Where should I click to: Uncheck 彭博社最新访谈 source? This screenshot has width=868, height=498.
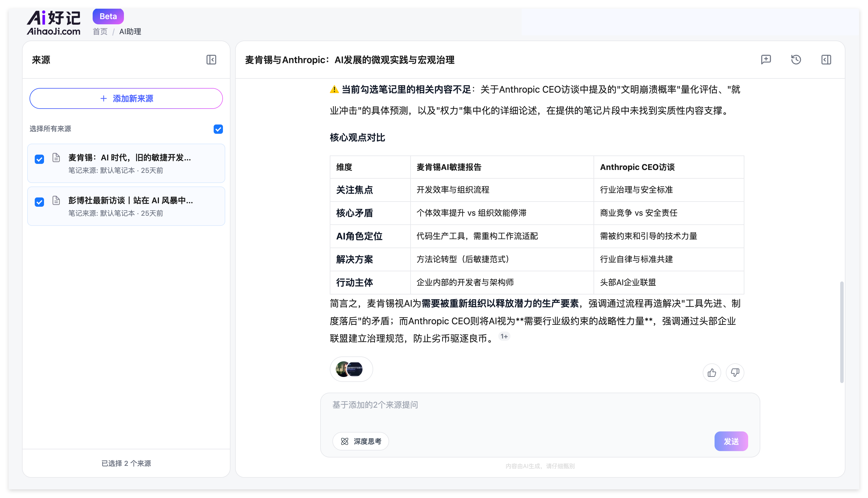point(39,202)
